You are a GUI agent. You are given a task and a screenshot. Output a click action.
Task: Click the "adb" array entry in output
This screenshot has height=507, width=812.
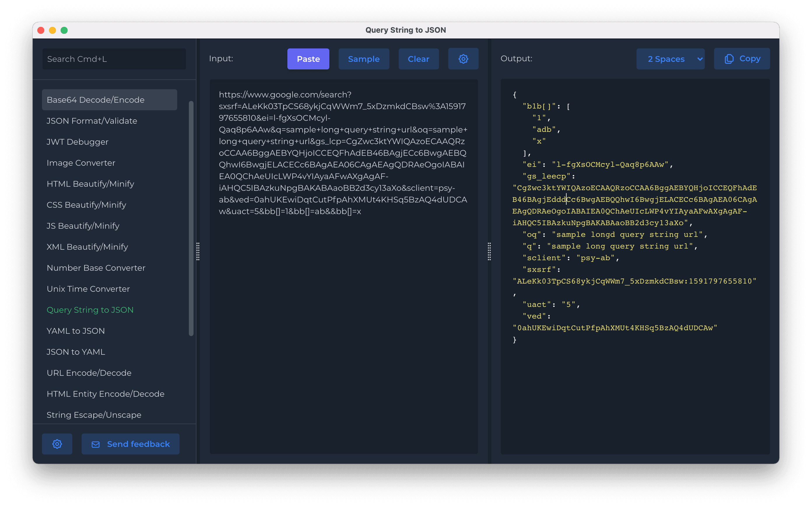(544, 130)
